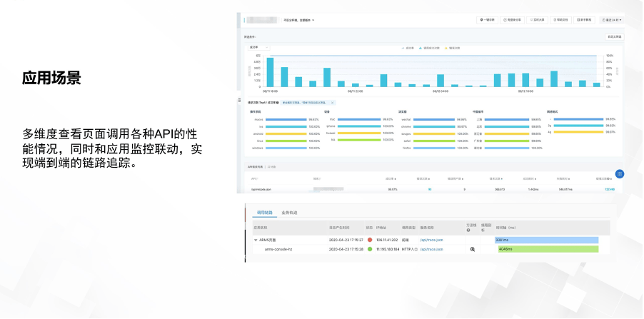Toggle the 成功率 legend item in chart
The width and height of the screenshot is (644, 319).
click(x=408, y=48)
